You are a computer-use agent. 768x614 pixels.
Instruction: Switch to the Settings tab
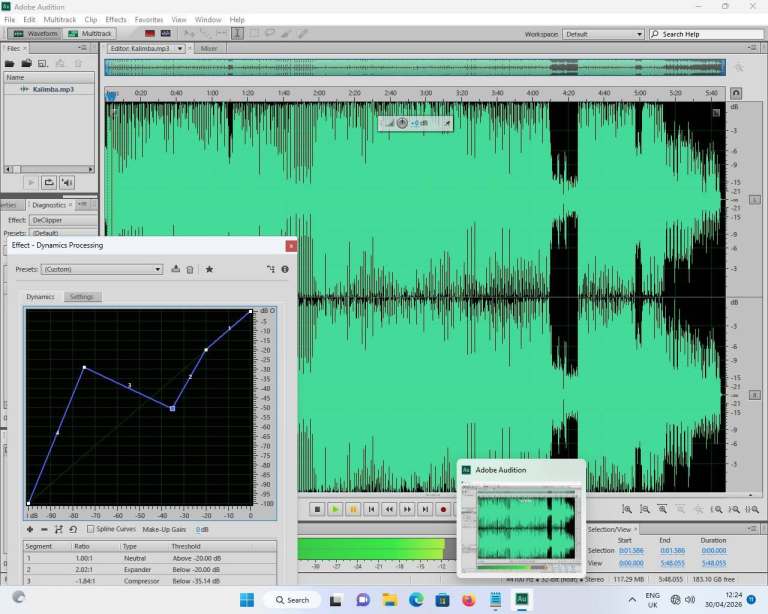tap(81, 297)
